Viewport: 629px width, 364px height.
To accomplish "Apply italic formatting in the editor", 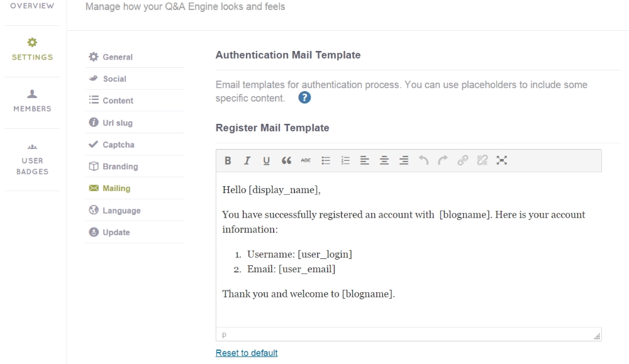I will 247,161.
